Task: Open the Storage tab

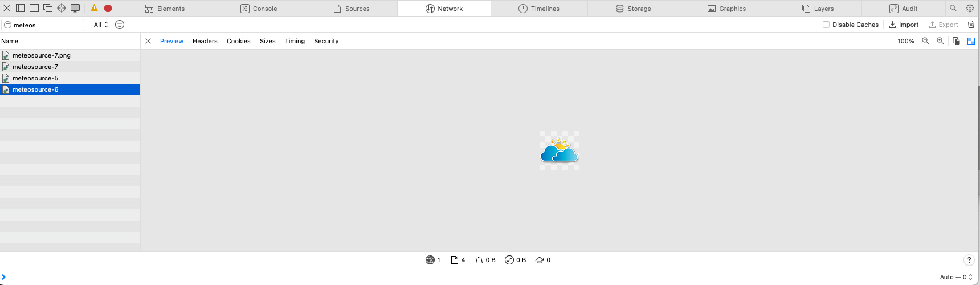Action: pos(633,9)
